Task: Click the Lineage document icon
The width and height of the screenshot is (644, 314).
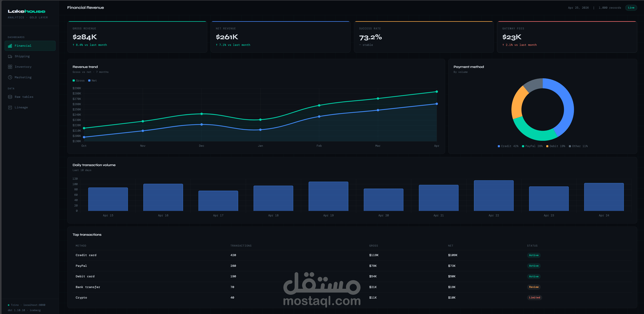Action: (x=10, y=107)
